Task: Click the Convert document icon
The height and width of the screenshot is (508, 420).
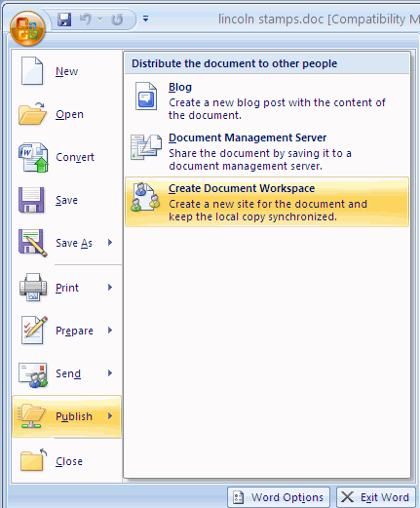Action: (x=33, y=157)
